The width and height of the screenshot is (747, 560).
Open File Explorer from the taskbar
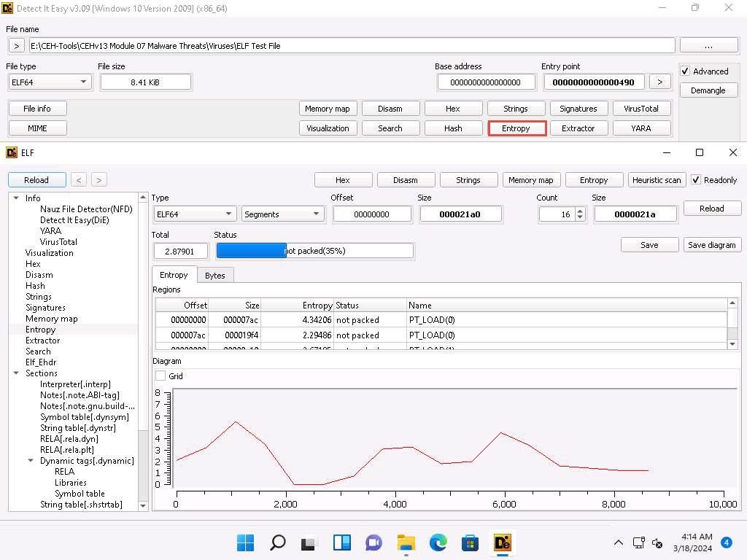406,542
